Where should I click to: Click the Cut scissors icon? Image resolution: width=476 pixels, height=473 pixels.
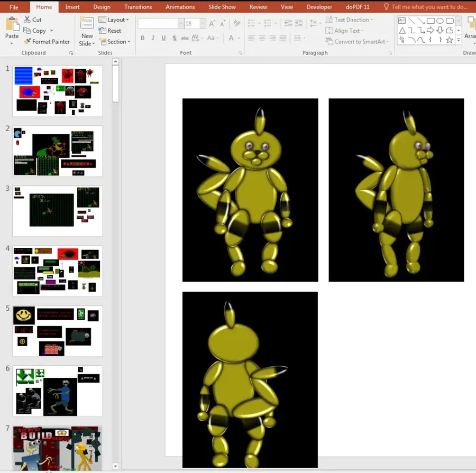coord(28,20)
